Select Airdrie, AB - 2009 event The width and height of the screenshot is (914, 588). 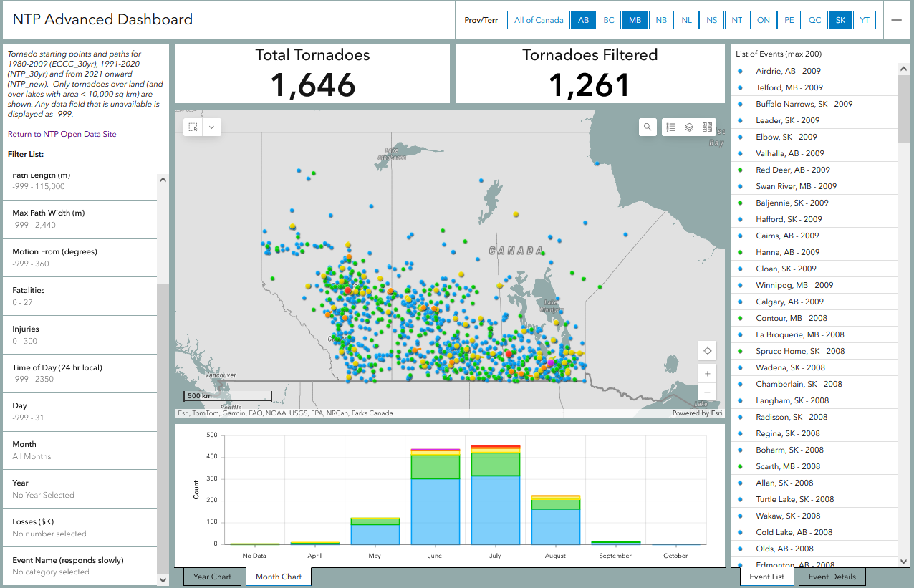pyautogui.click(x=814, y=71)
